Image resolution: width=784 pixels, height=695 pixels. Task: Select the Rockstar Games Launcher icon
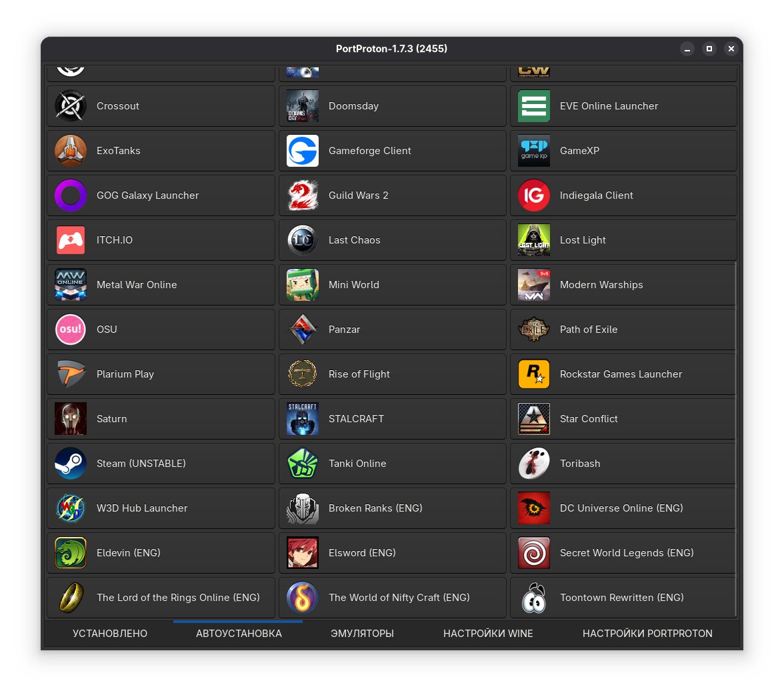point(534,374)
